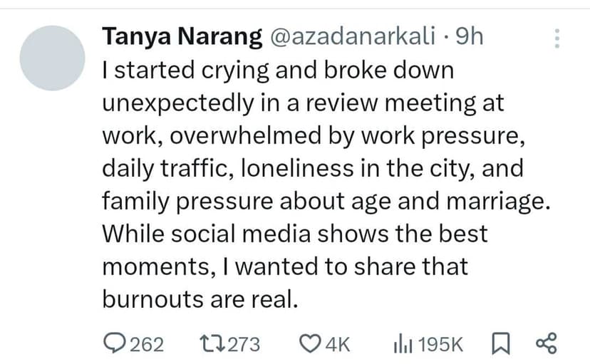Image resolution: width=590 pixels, height=364 pixels.
Task: Click the 4K likes count
Action: (337, 345)
